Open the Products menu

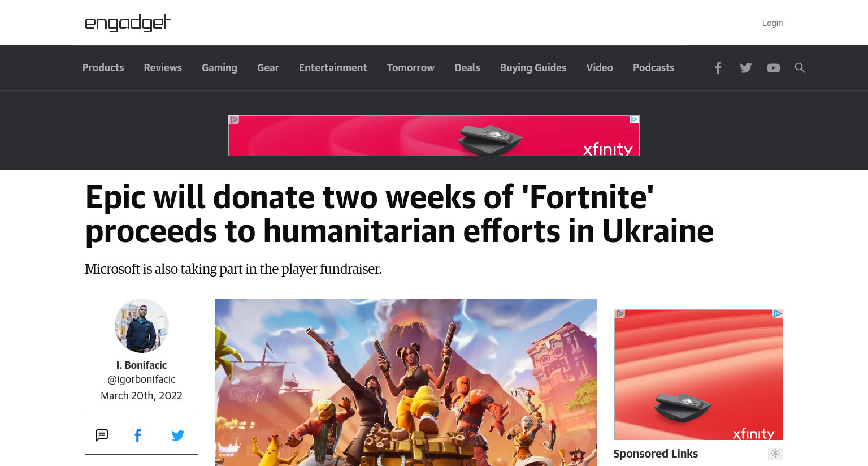(x=103, y=68)
